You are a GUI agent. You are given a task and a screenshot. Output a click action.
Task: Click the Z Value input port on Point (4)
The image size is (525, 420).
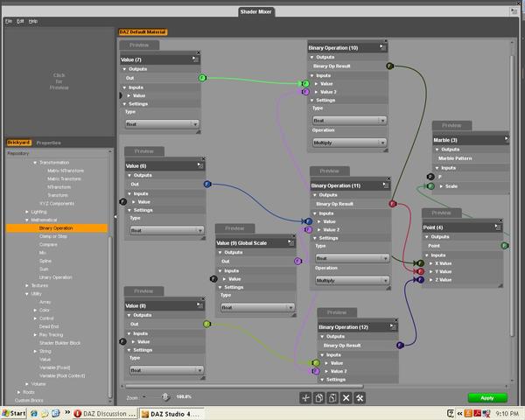pos(421,279)
